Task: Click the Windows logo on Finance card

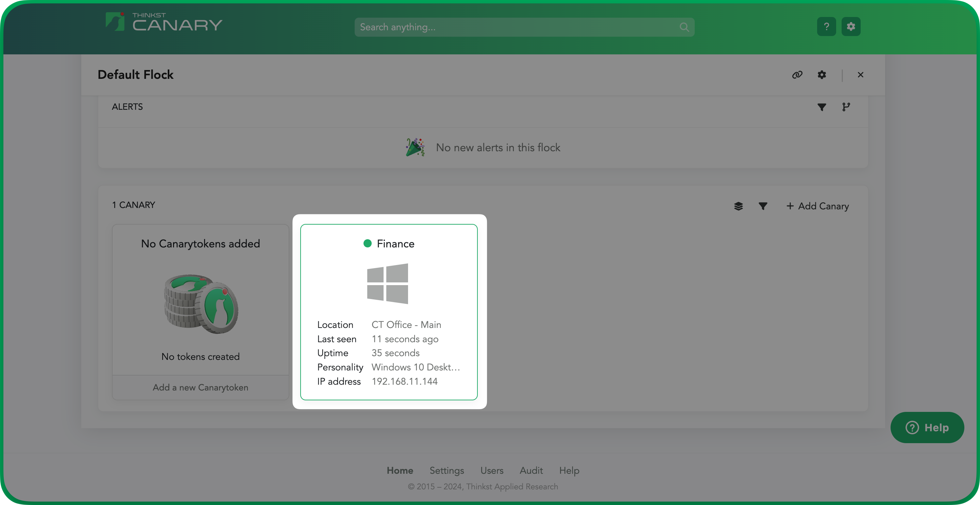Action: coord(388,284)
